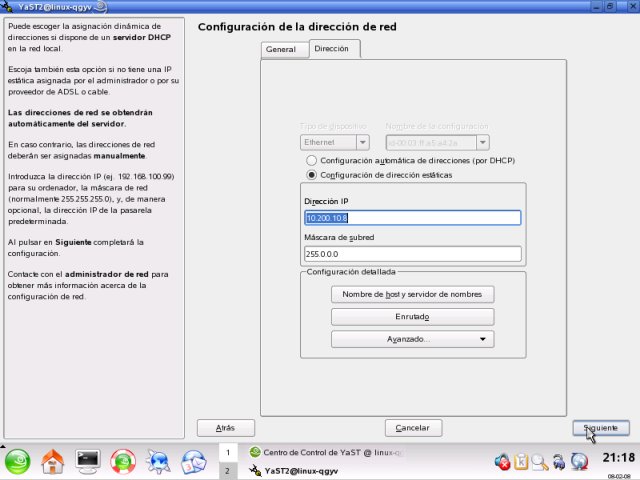Open the Klipper clipboard tray icon
This screenshot has height=480, width=640.
point(521,462)
